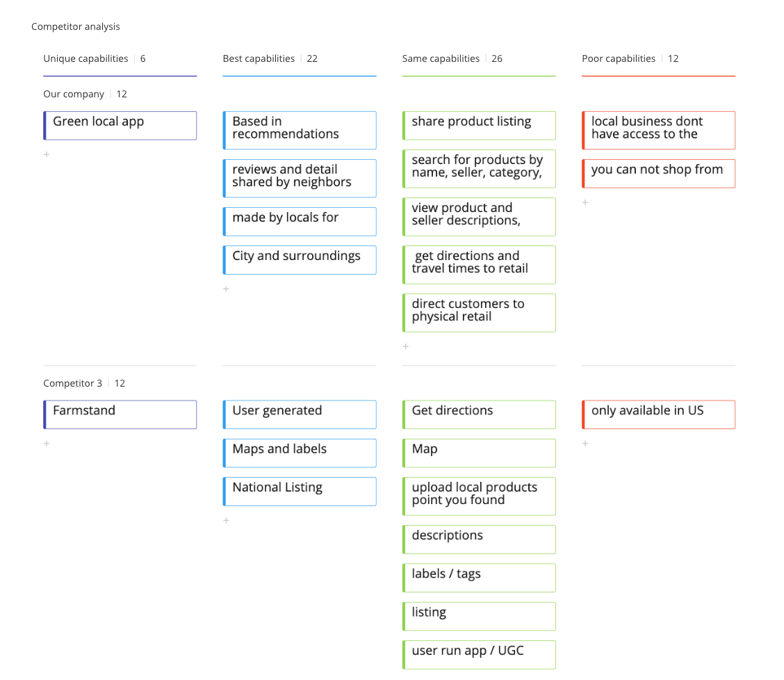
Task: Select the User generated card
Action: [x=300, y=414]
